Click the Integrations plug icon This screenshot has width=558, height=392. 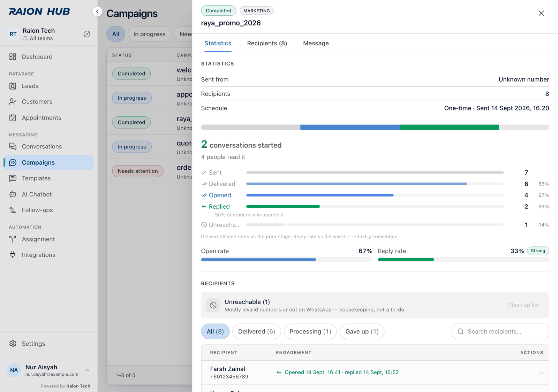pyautogui.click(x=13, y=255)
